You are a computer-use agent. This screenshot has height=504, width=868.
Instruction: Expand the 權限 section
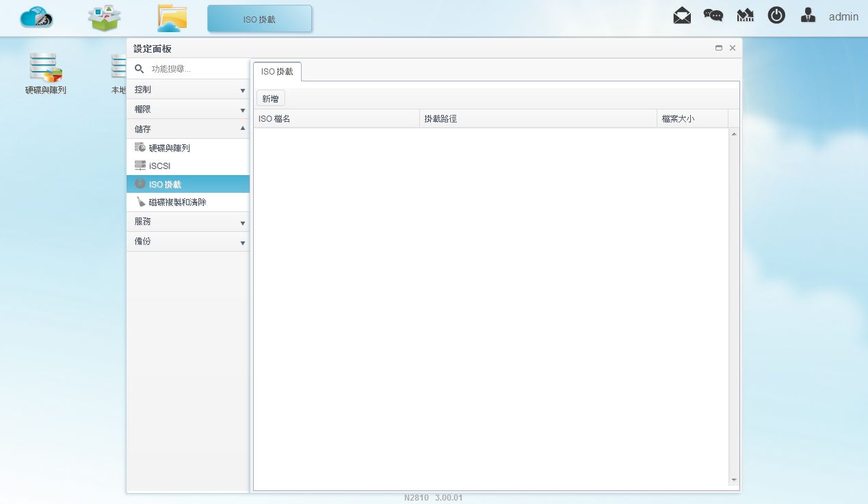(x=188, y=109)
